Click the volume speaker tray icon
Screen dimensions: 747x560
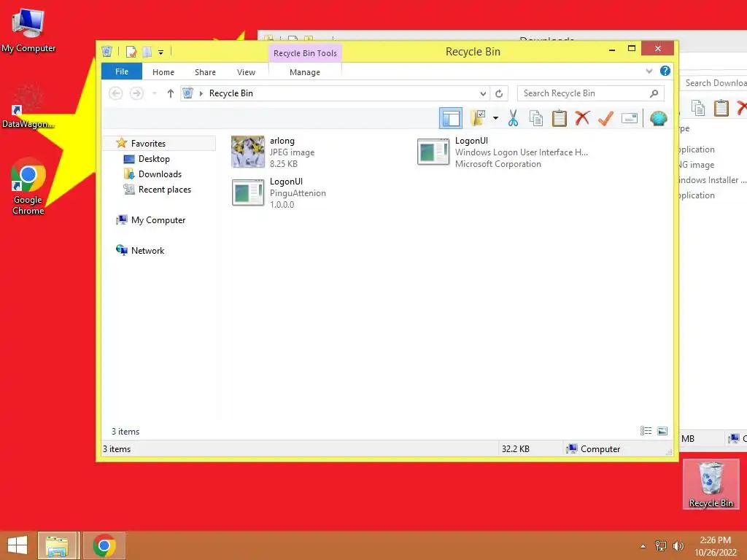(678, 546)
